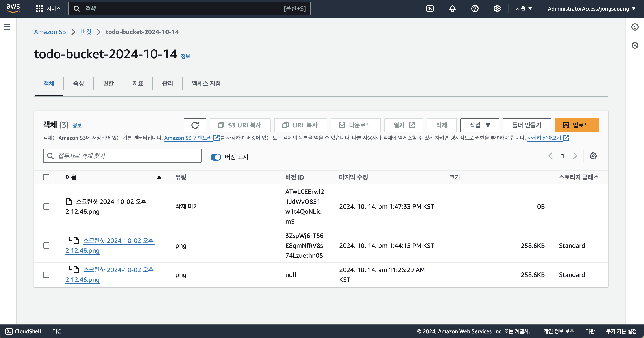Open the 작업 actions dropdown
The height and width of the screenshot is (338, 644).
[479, 125]
